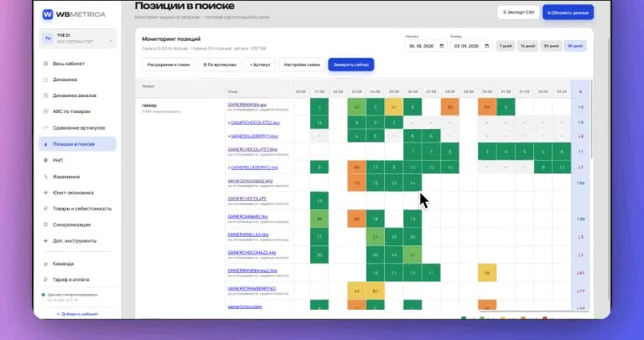Open the GAINERBANANAnew2.4kg product link
The image size is (644, 340).
[252, 270]
